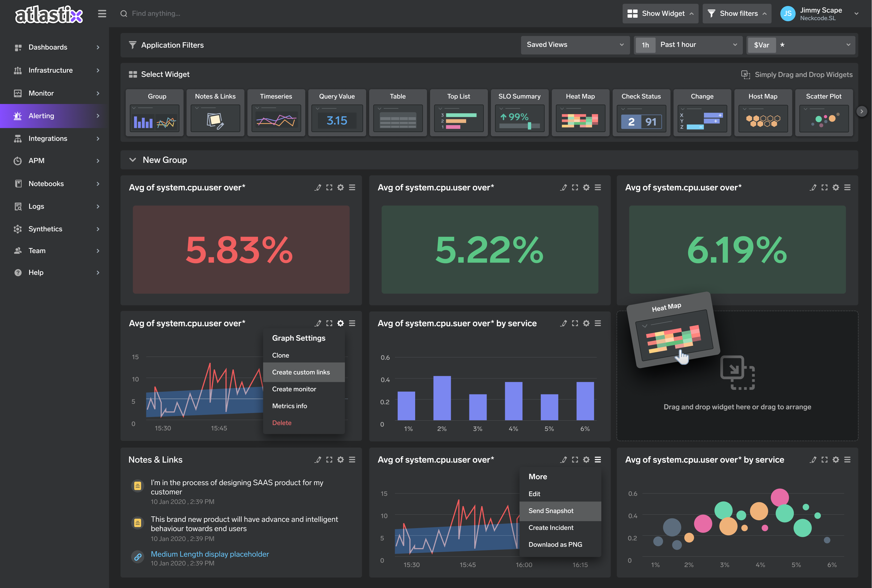Click edit pencil icon on 5.83% widget
The width and height of the screenshot is (872, 588).
(318, 188)
